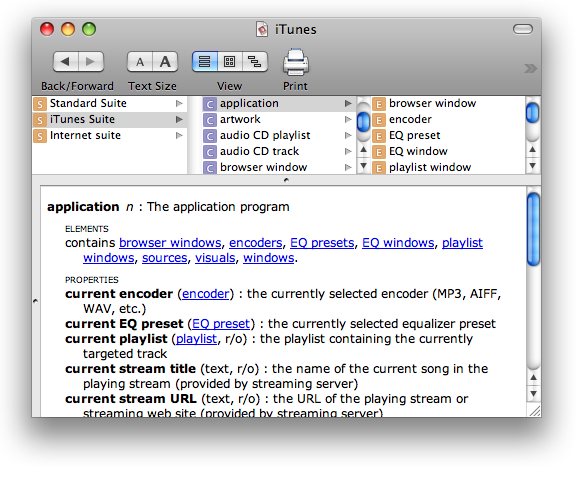Click the E icon beside browser window element
This screenshot has height=479, width=581.
coord(379,104)
